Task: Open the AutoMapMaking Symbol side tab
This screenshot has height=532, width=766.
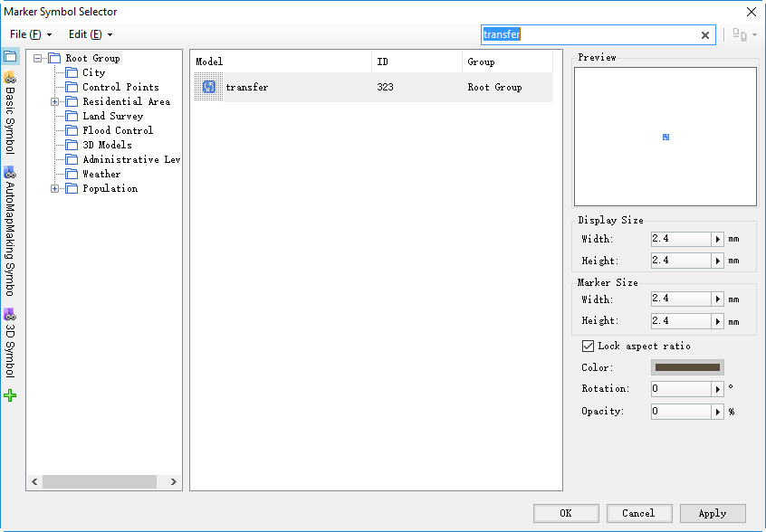Action: 10,232
